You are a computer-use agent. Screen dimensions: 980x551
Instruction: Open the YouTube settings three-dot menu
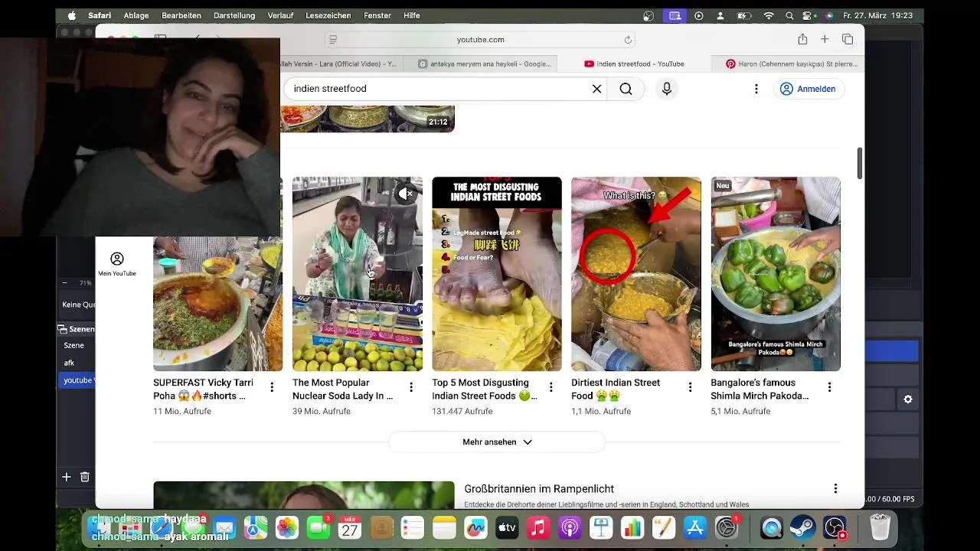[756, 89]
